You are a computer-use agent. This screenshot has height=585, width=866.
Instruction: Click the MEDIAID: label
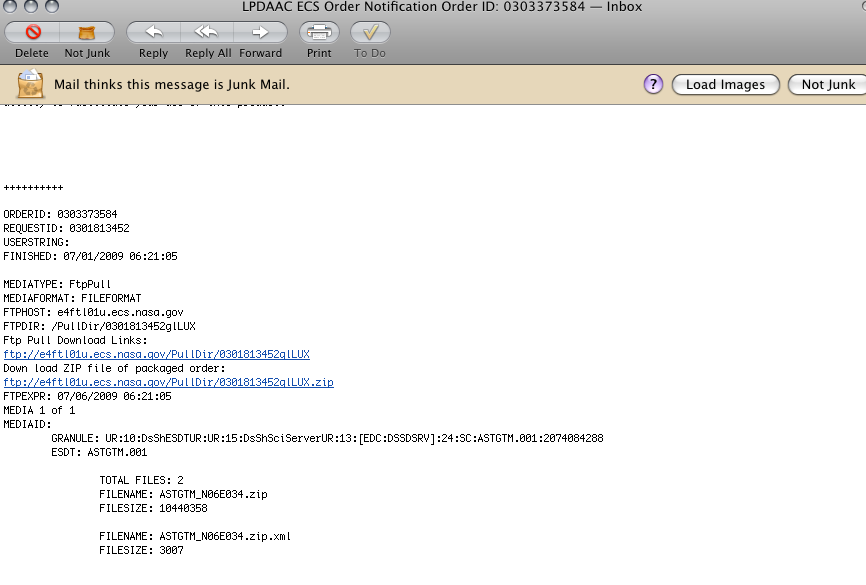(27, 424)
